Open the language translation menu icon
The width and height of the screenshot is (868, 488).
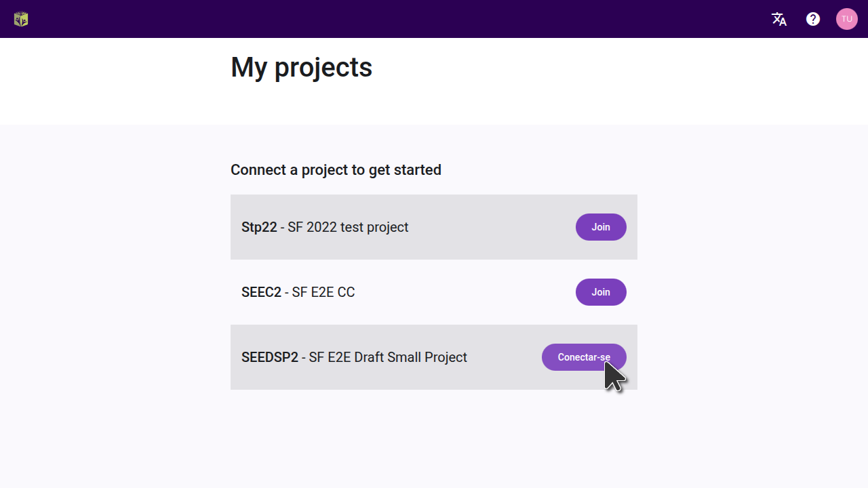(x=779, y=19)
